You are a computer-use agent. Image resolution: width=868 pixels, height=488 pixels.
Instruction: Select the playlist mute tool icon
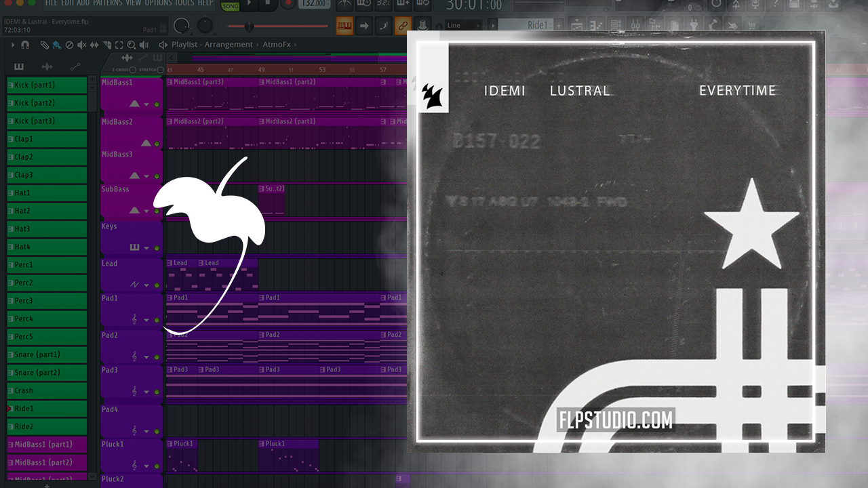pyautogui.click(x=81, y=45)
